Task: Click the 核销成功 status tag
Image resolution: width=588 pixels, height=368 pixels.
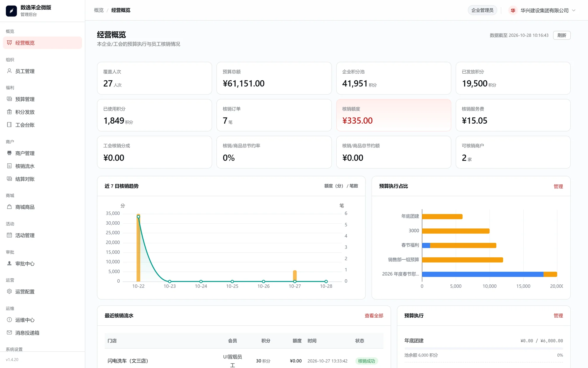Action: click(366, 361)
